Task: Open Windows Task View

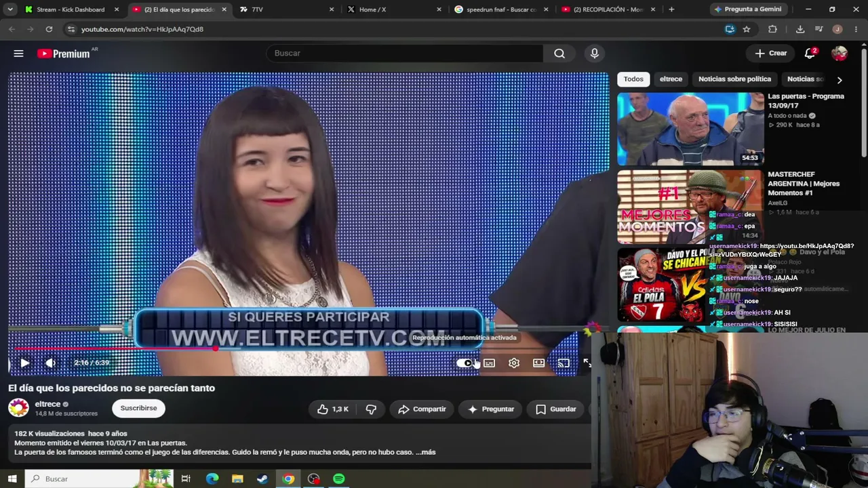Action: 186,479
